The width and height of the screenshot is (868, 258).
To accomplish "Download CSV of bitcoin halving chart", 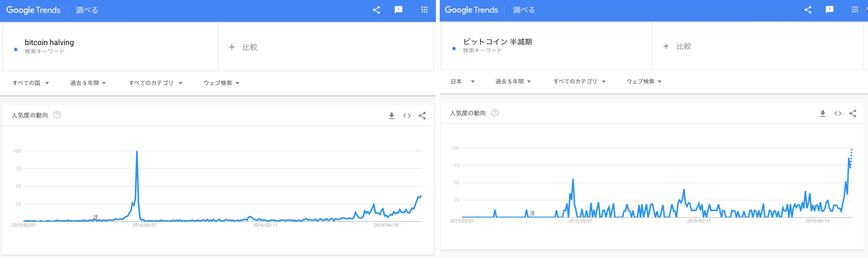I will pyautogui.click(x=391, y=116).
